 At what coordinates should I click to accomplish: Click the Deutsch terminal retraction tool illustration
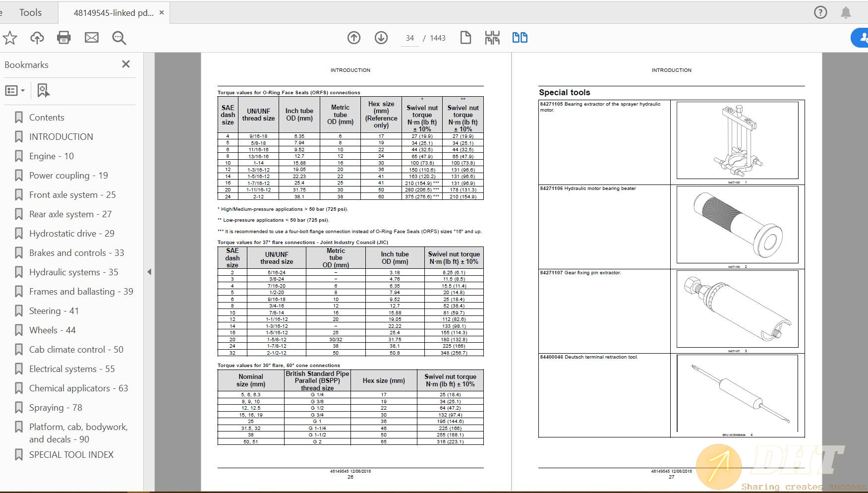point(737,393)
